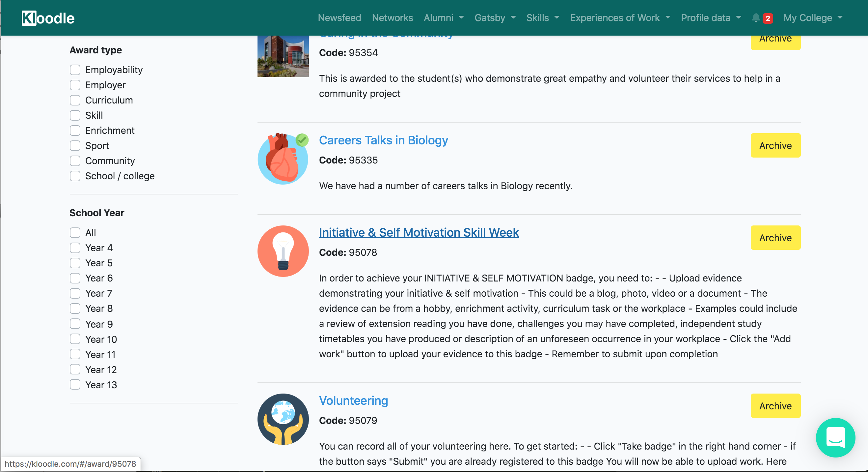The height and width of the screenshot is (472, 868).
Task: Click the lightbulb Initiative badge image
Action: point(283,251)
